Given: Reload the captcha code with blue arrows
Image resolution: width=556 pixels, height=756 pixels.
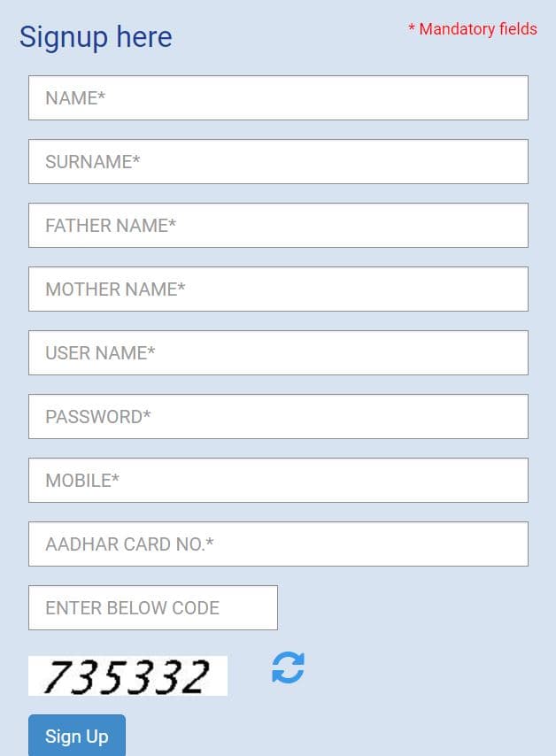Looking at the screenshot, I should [x=288, y=667].
